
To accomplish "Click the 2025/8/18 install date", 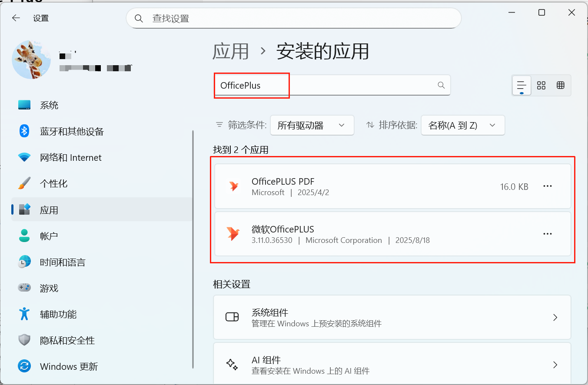I will [412, 240].
